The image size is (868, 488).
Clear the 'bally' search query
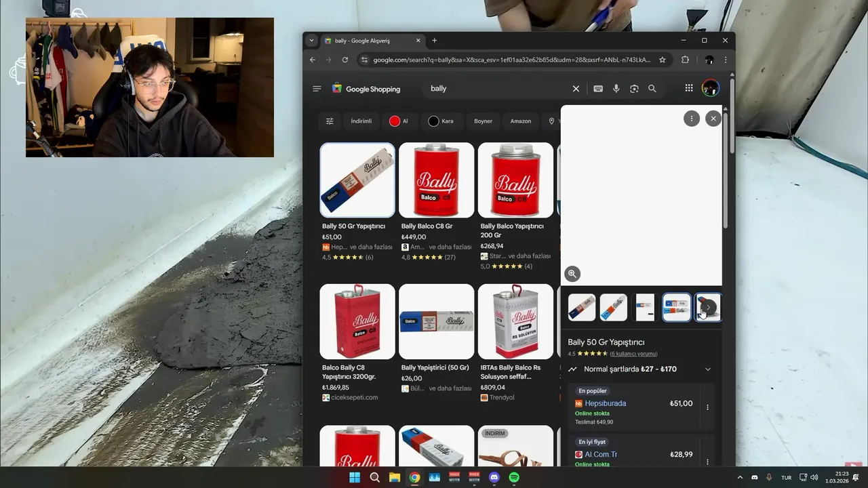pos(576,89)
